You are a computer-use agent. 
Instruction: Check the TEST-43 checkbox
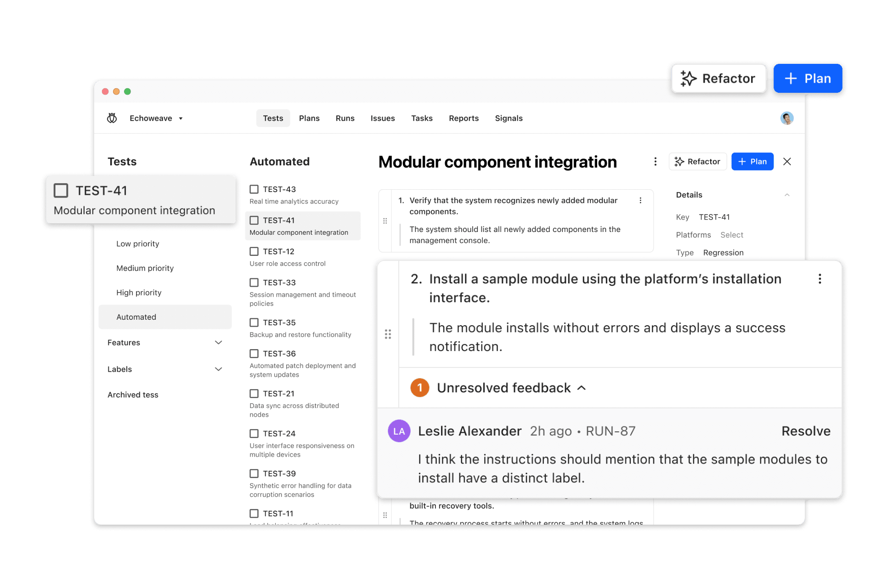click(x=254, y=189)
